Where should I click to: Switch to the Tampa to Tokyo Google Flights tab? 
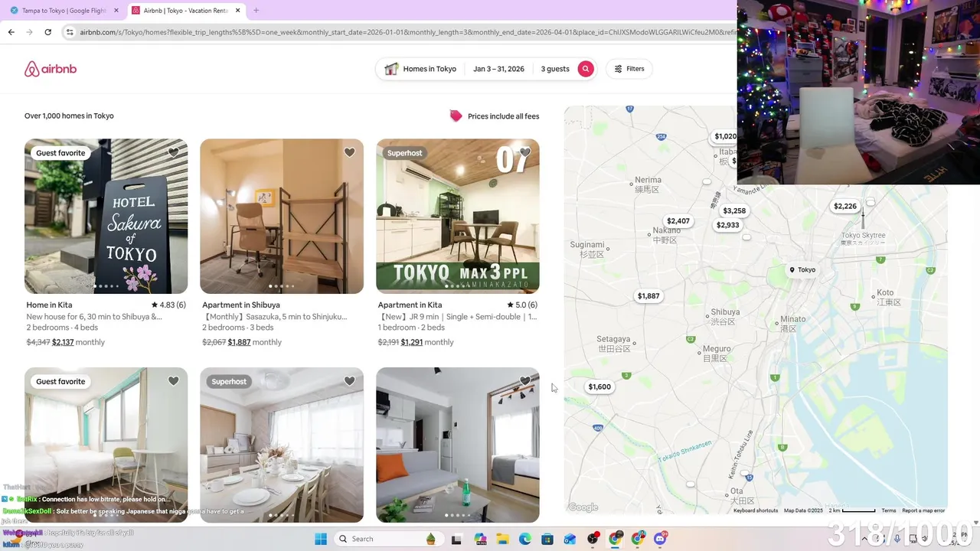coord(64,11)
